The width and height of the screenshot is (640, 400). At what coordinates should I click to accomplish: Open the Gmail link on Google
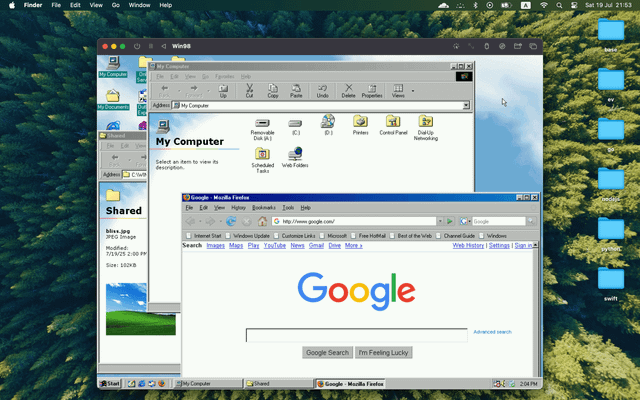pos(316,245)
